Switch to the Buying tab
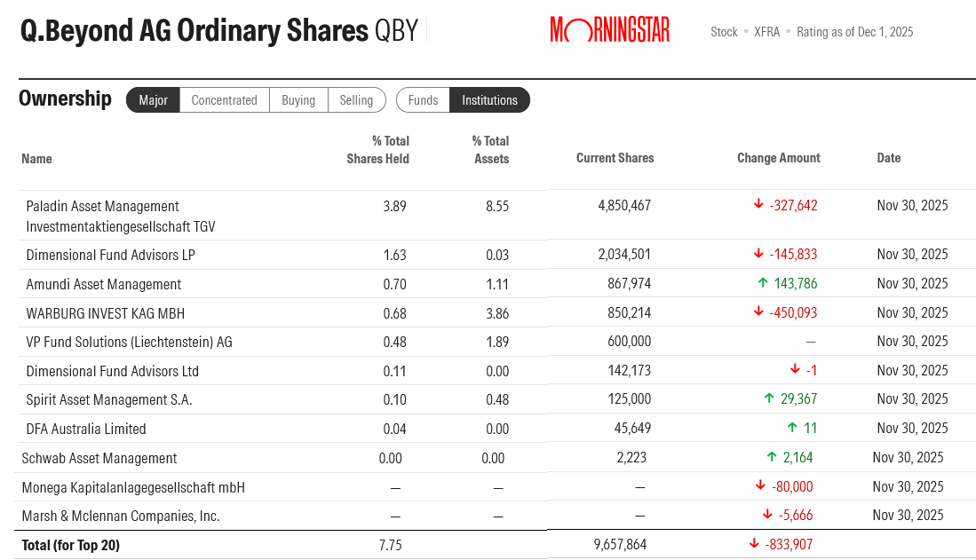This screenshot has height=560, width=976. click(x=298, y=100)
